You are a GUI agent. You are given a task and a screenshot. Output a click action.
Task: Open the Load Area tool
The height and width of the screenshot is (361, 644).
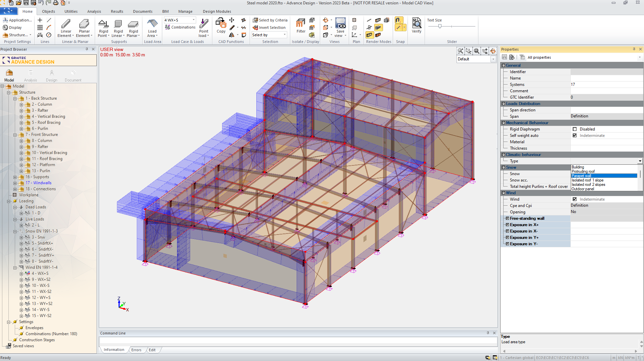(152, 28)
